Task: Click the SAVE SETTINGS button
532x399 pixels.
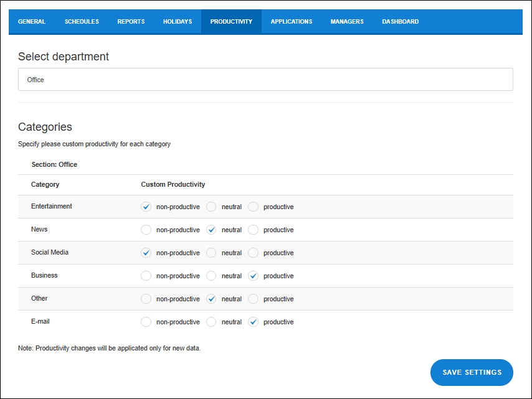Action: pos(472,372)
